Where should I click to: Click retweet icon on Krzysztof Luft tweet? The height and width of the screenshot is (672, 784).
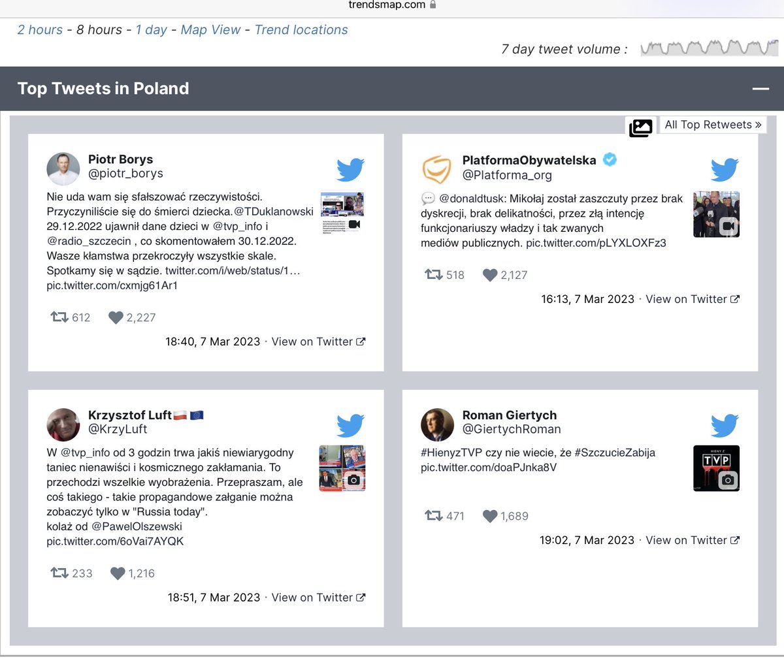[x=59, y=573]
